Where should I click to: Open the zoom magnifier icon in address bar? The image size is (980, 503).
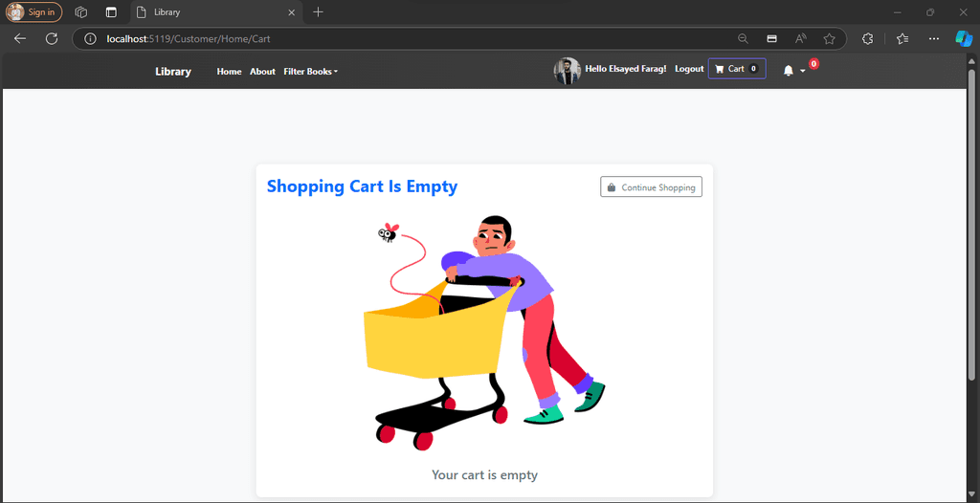(x=743, y=39)
